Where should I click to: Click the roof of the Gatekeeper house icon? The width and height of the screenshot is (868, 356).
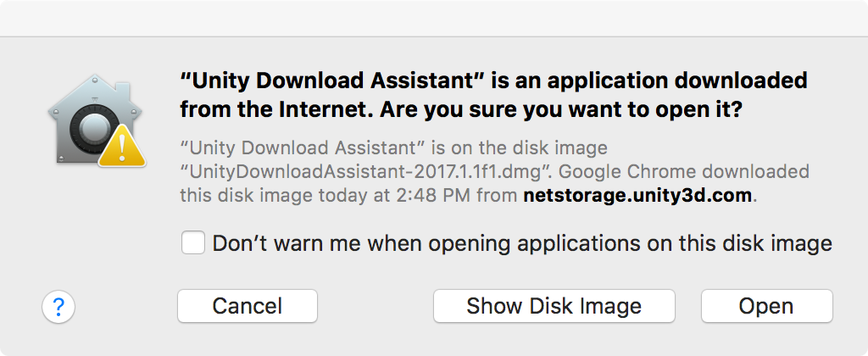[95, 92]
